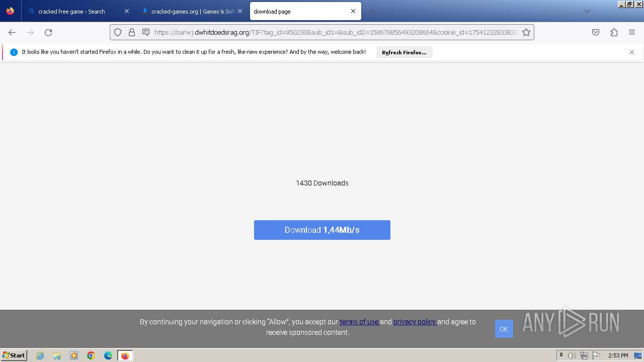This screenshot has width=644, height=362.
Task: Click the Download 1,44Mb/s button
Action: (x=322, y=230)
